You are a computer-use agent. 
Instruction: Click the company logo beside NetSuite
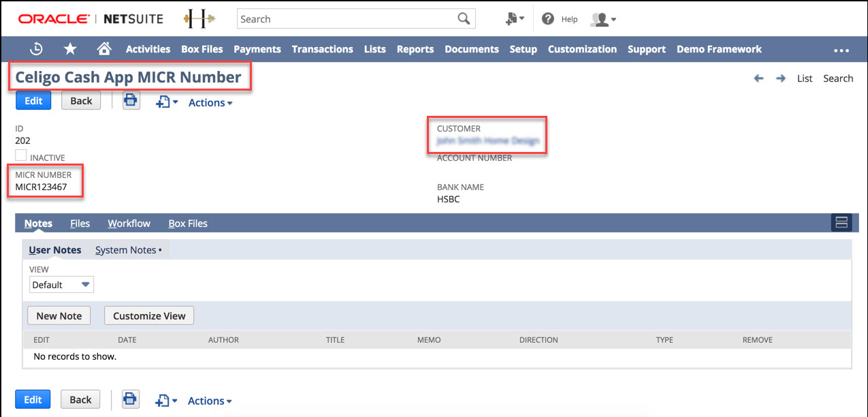point(199,19)
